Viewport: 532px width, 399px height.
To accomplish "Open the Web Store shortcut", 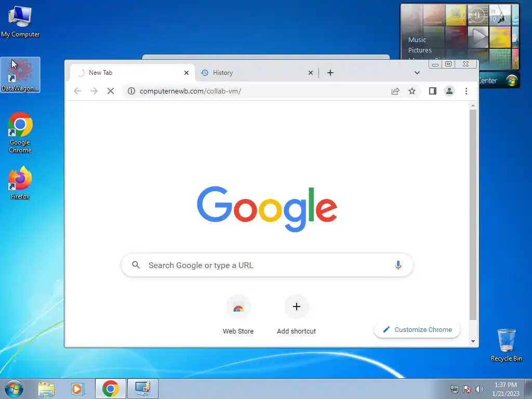I will pyautogui.click(x=238, y=315).
